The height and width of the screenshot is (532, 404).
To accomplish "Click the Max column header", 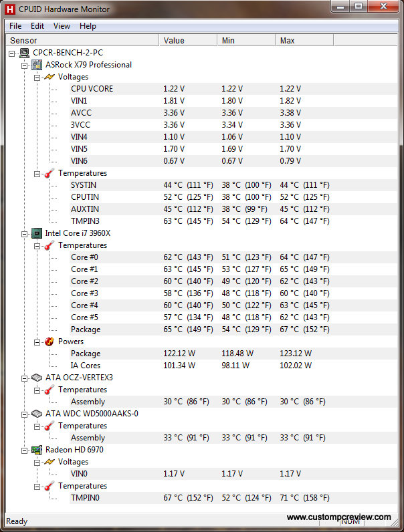I will (x=304, y=40).
